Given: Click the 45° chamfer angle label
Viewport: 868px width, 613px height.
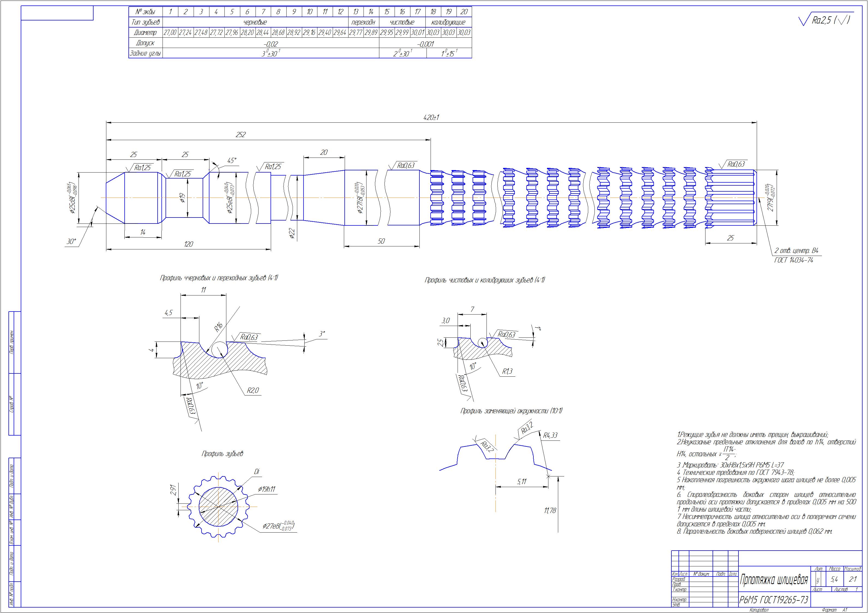Looking at the screenshot, I should point(232,160).
